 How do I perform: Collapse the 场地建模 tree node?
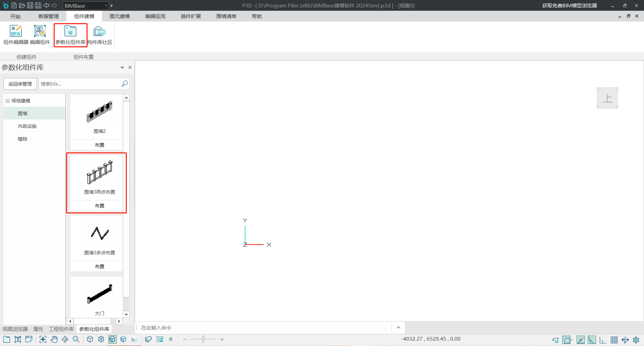click(x=7, y=101)
